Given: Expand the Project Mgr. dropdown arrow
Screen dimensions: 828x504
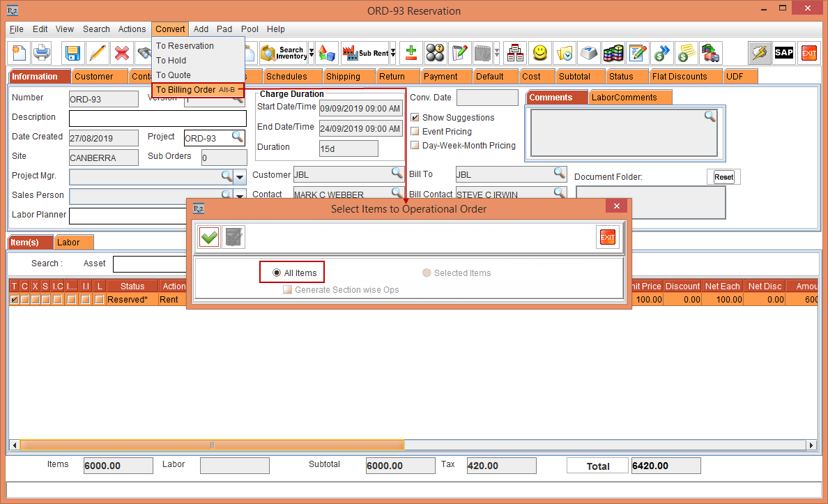Looking at the screenshot, I should (240, 176).
